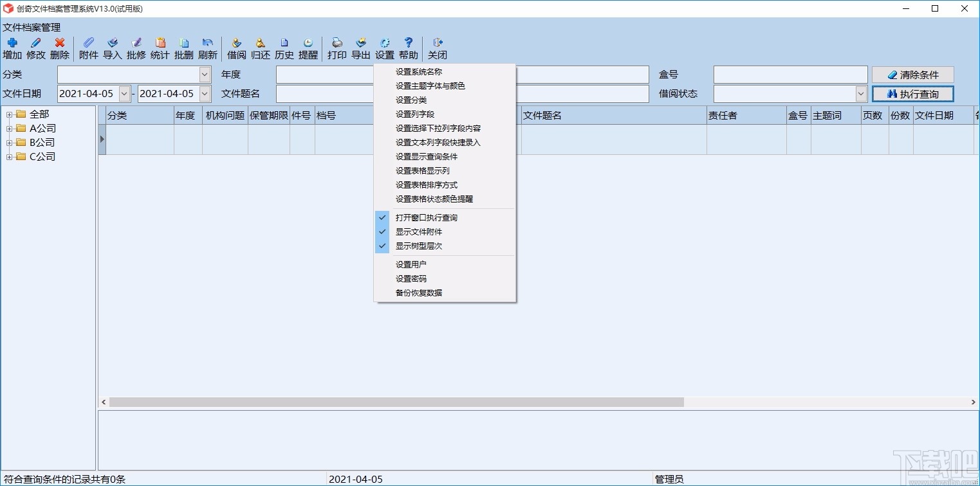Screen dimensions: 980x486
Task: Click the scrollbar left arrow
Action: point(104,402)
